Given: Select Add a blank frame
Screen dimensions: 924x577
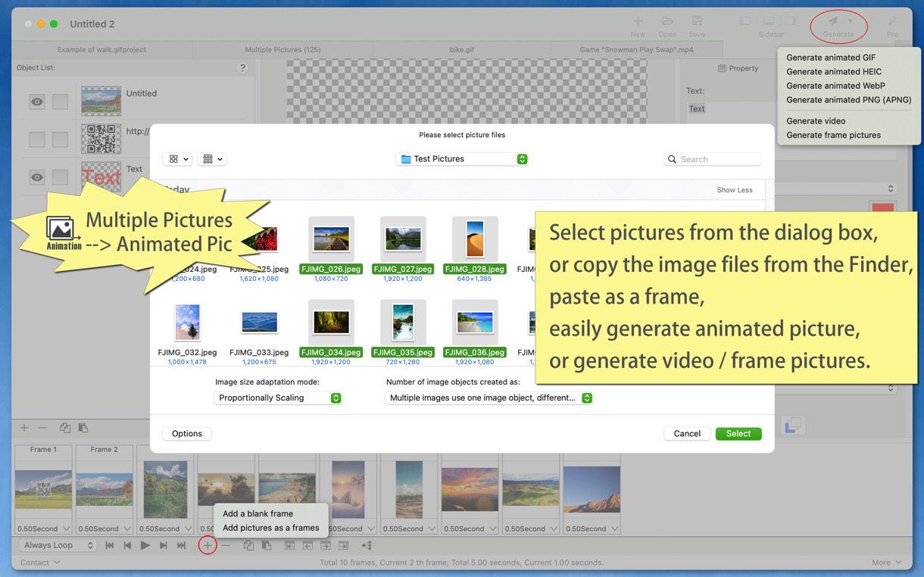Looking at the screenshot, I should (x=258, y=513).
